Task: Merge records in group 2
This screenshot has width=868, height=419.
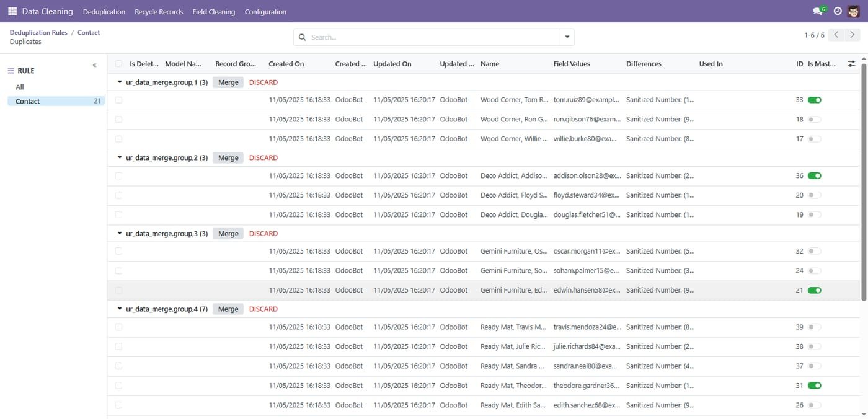Action: coord(228,158)
